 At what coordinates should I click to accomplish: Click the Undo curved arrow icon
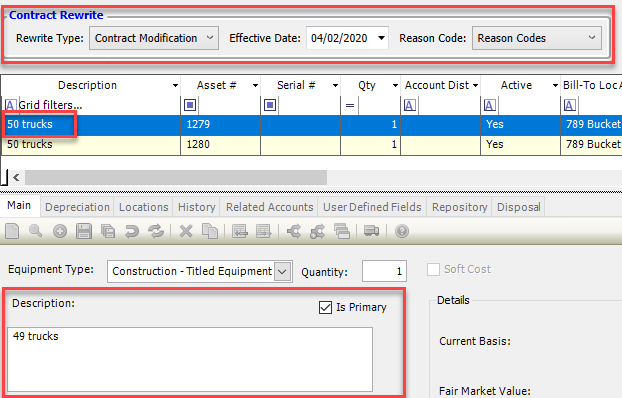pos(132,231)
